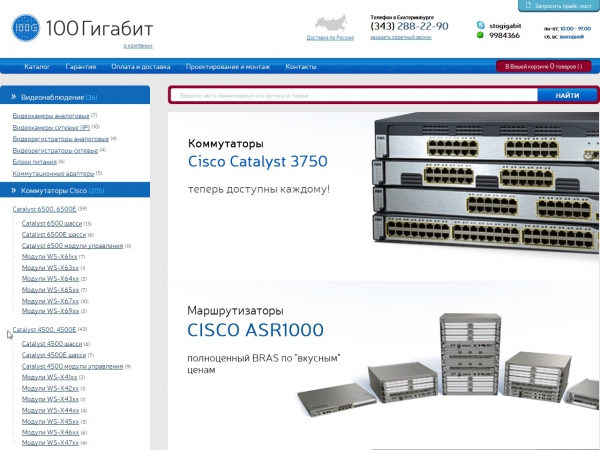Focus the product search input field
The image size is (600, 450).
[x=354, y=95]
